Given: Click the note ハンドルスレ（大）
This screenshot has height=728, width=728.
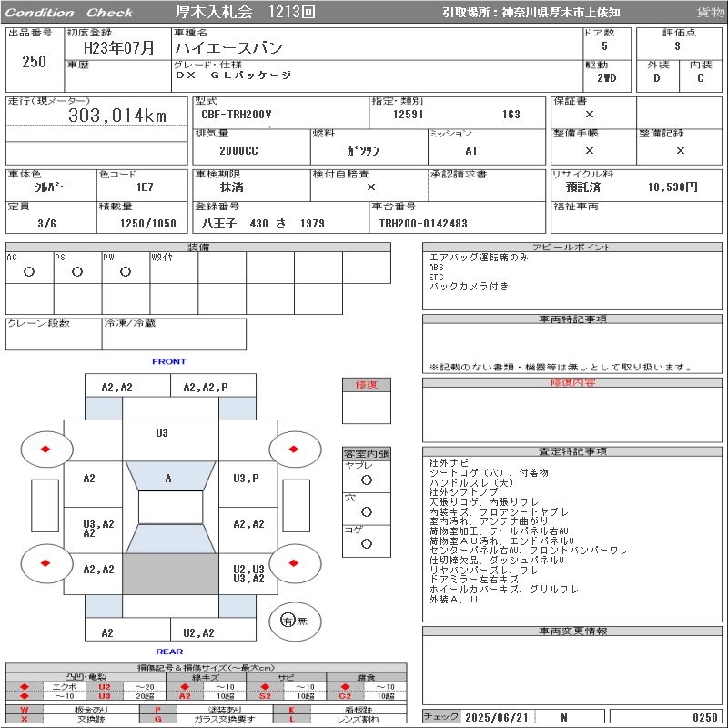Looking at the screenshot, I should click(x=470, y=482).
